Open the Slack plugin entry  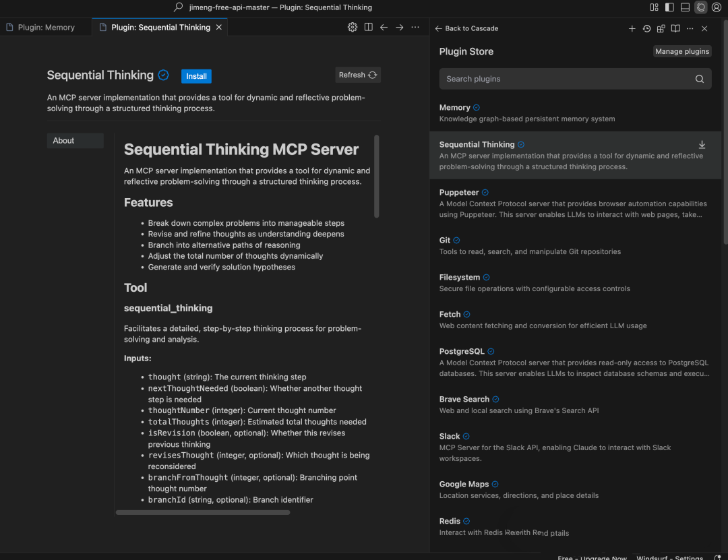[x=575, y=447]
